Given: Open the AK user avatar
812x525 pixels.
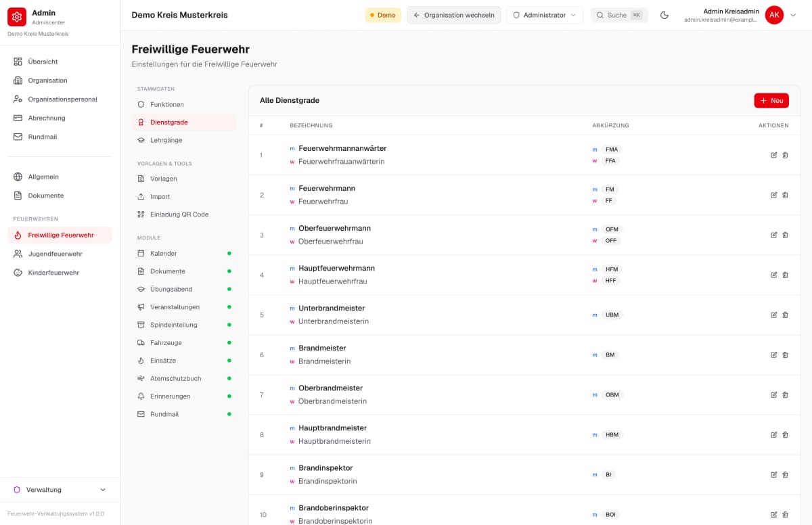Looking at the screenshot, I should pos(774,15).
